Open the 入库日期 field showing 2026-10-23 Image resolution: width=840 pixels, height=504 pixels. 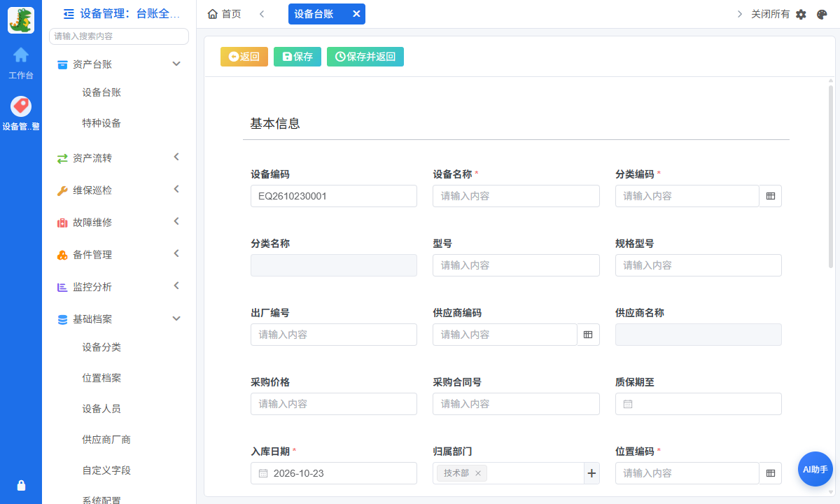(x=334, y=473)
